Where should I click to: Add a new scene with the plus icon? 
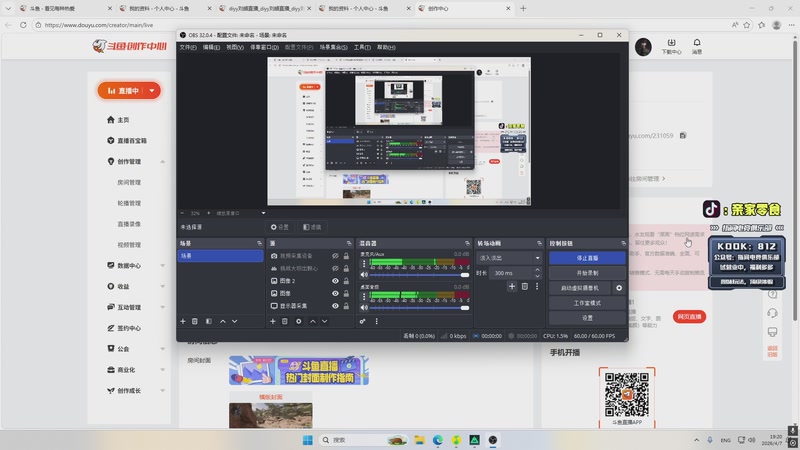point(183,321)
